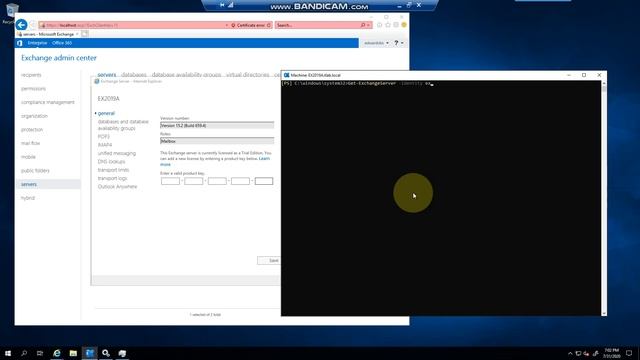Viewport: 640px width, 360px height.
Task: Click the Exchange Management Shell scrollbar
Action: 604,198
